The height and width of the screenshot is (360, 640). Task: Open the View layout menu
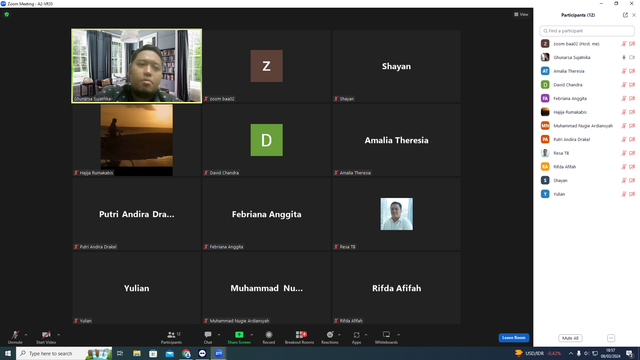[521, 14]
